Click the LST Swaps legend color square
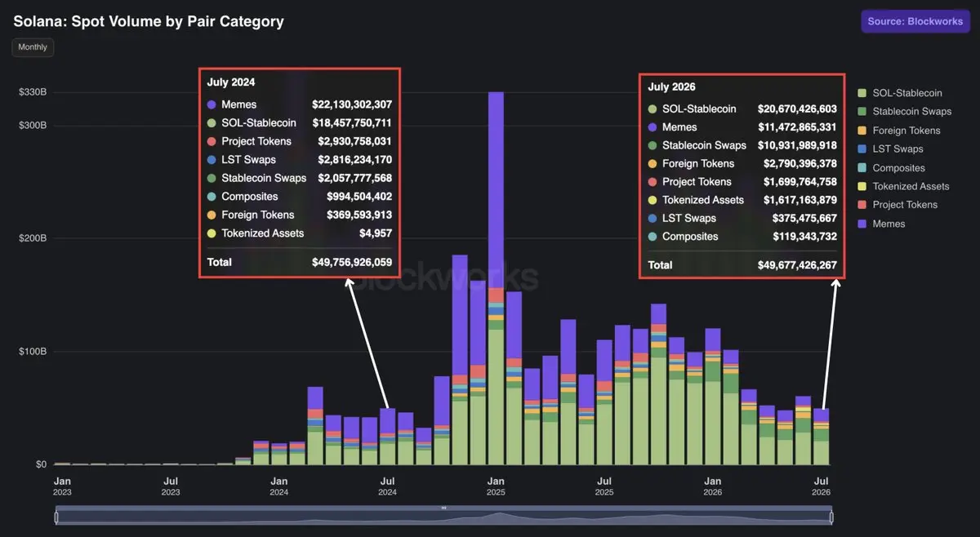This screenshot has height=537, width=980. pyautogui.click(x=862, y=149)
